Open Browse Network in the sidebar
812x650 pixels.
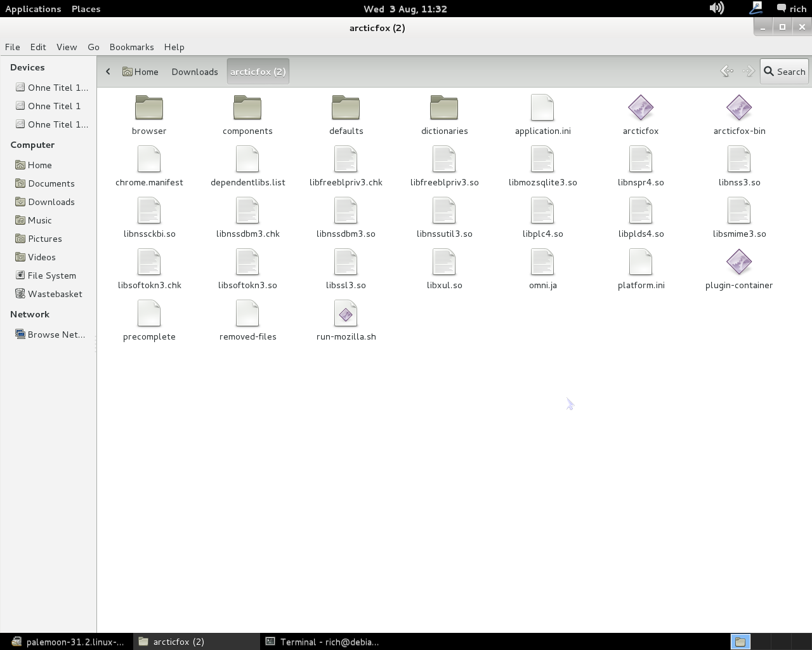click(x=50, y=335)
